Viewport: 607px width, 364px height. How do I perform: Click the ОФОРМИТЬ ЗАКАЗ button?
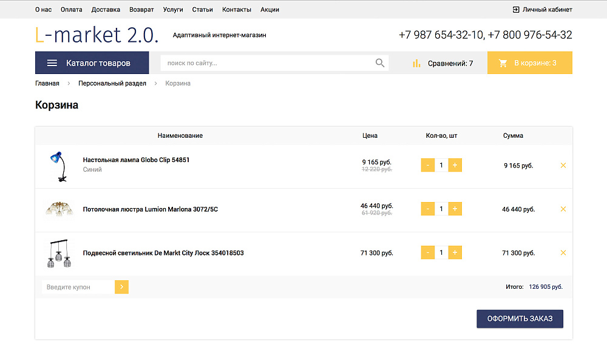(520, 318)
